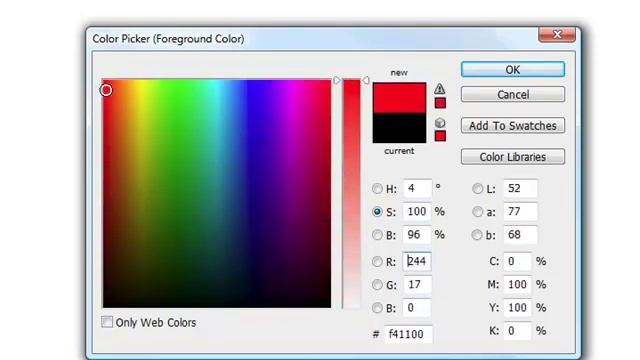Click the color field gradient area
The width and height of the screenshot is (640, 360).
pyautogui.click(x=217, y=193)
